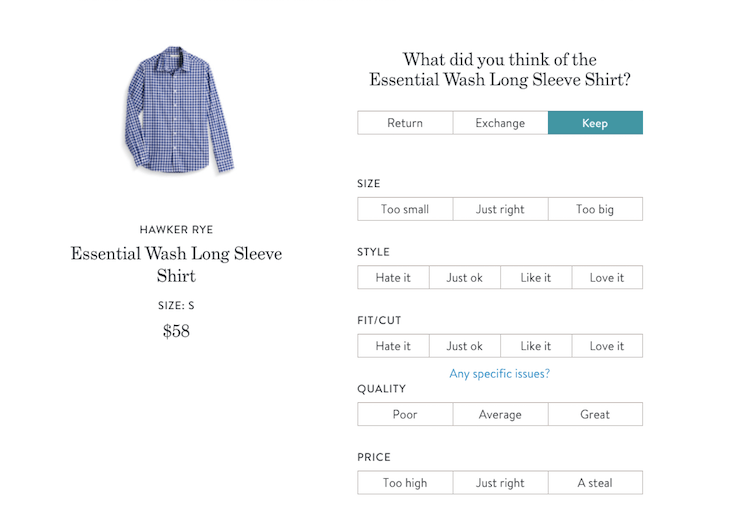
Task: Choose Hate it under Style
Action: tap(393, 277)
